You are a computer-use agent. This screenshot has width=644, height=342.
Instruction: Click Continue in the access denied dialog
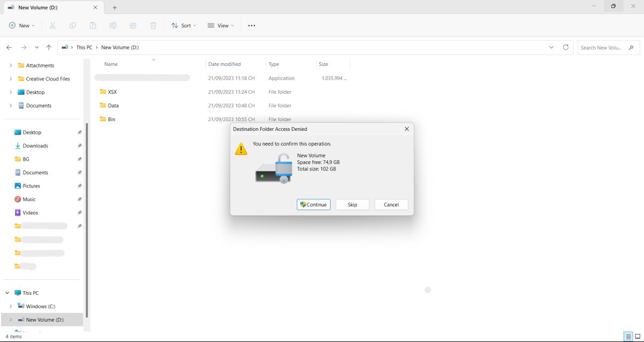pos(313,205)
